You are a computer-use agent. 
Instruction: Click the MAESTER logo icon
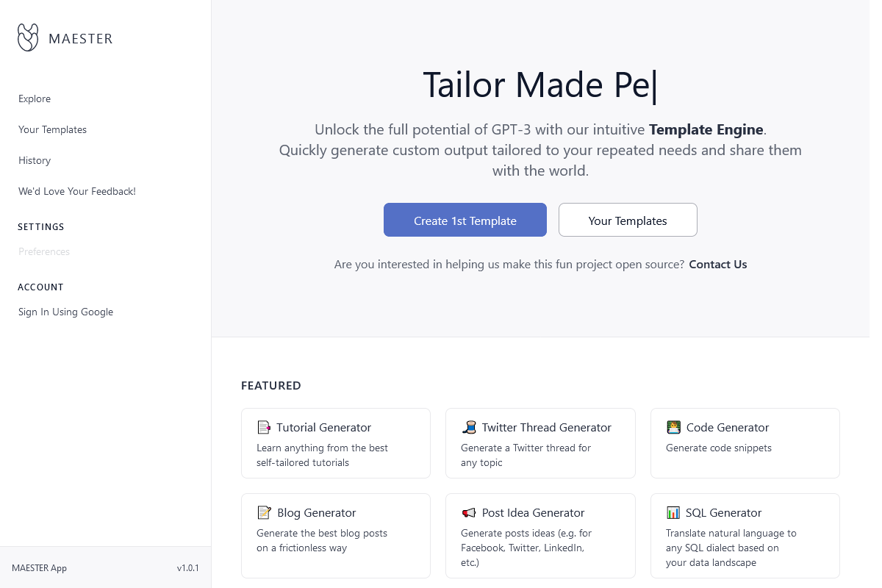click(x=28, y=37)
